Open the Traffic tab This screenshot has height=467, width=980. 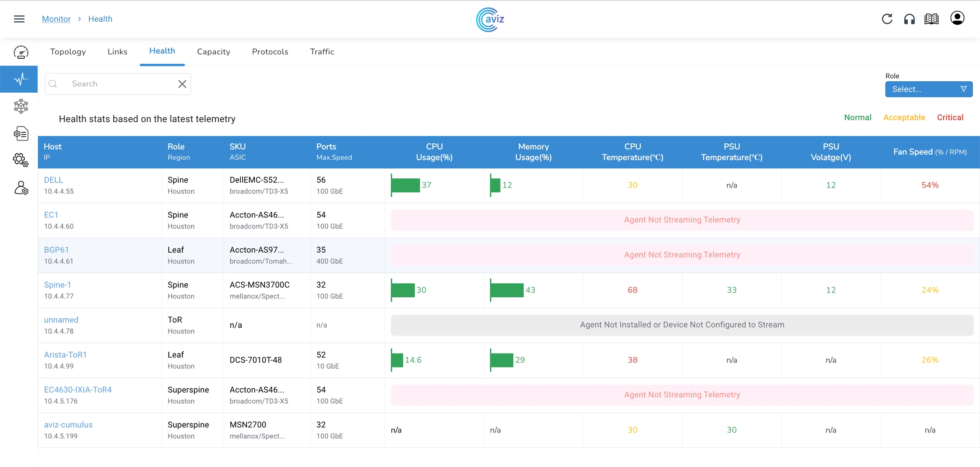(x=322, y=51)
